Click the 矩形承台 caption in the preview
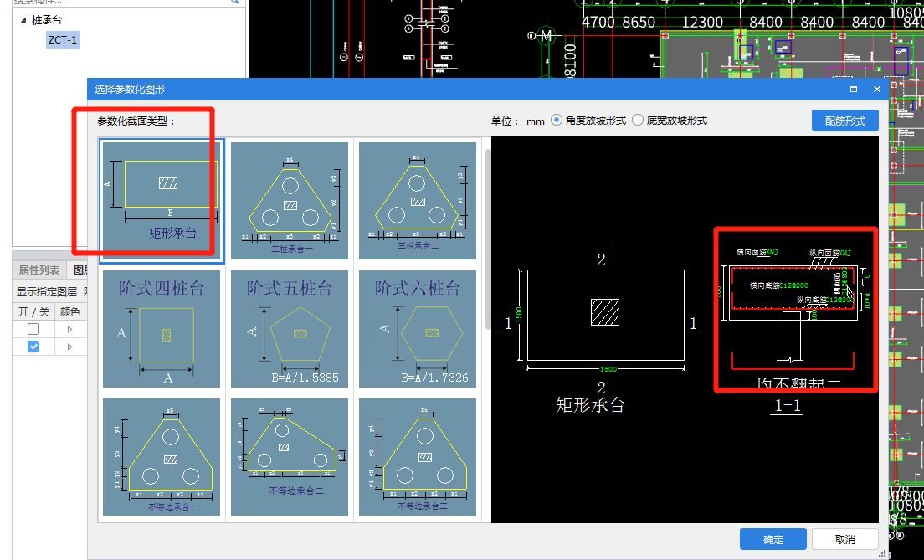The image size is (924, 560). pyautogui.click(x=590, y=405)
